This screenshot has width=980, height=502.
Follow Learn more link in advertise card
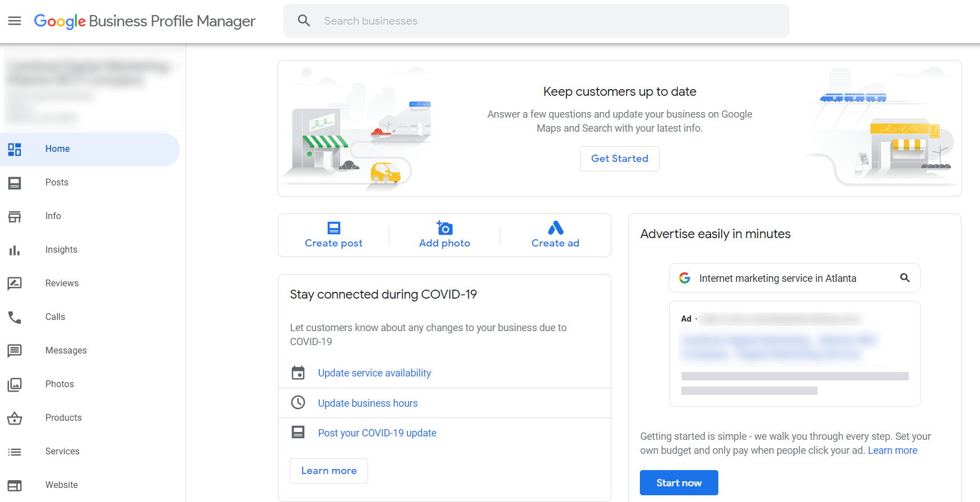(x=893, y=450)
